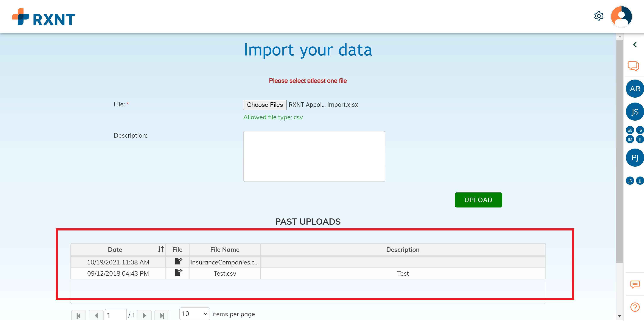The width and height of the screenshot is (644, 321).
Task: Collapse the right sidebar chevron
Action: [635, 45]
